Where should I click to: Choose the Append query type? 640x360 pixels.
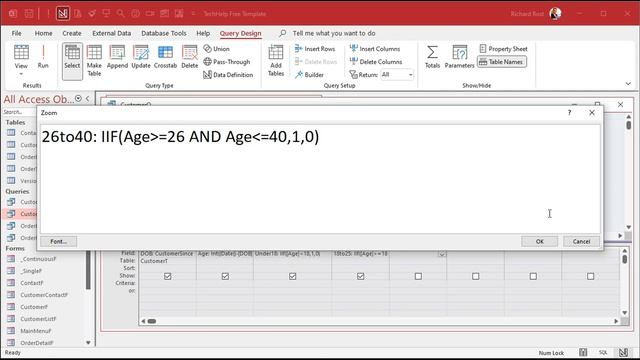(x=117, y=57)
